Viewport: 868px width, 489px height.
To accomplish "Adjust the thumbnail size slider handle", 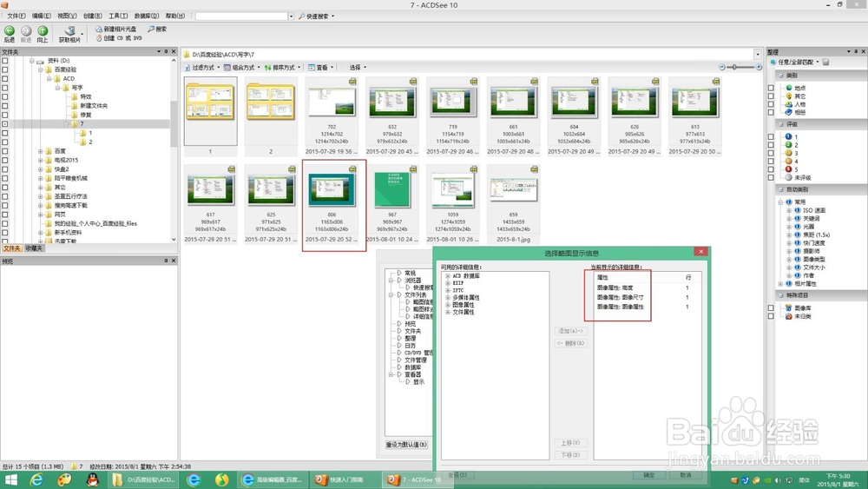I will click(x=735, y=67).
